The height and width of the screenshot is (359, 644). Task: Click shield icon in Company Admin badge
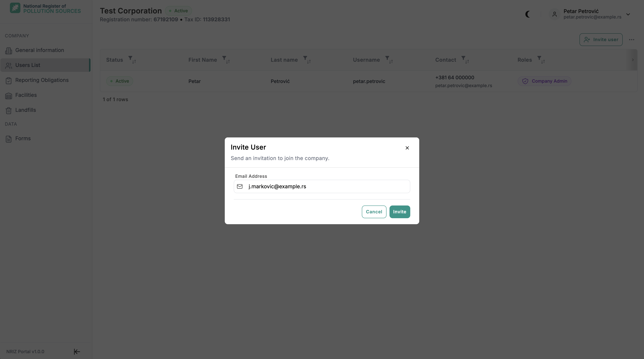point(525,81)
